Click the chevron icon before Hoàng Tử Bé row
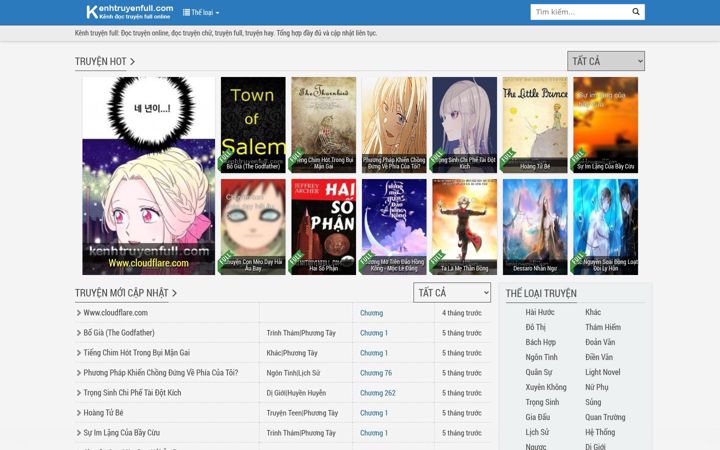 click(79, 413)
